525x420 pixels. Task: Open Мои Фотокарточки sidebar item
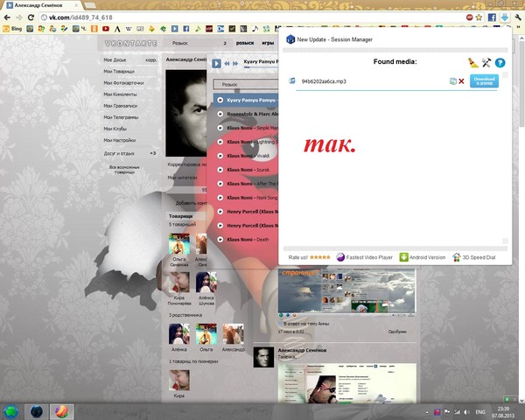coord(123,83)
